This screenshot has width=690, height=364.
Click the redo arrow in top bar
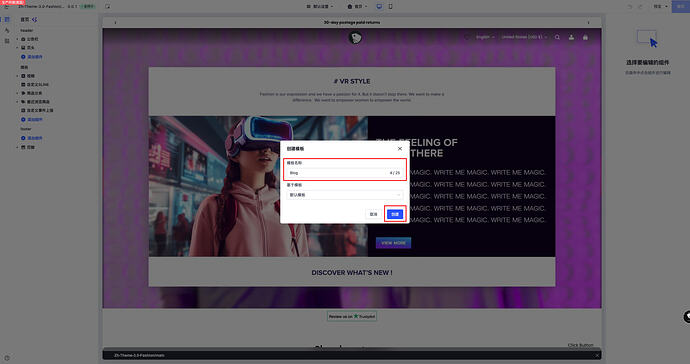(640, 7)
